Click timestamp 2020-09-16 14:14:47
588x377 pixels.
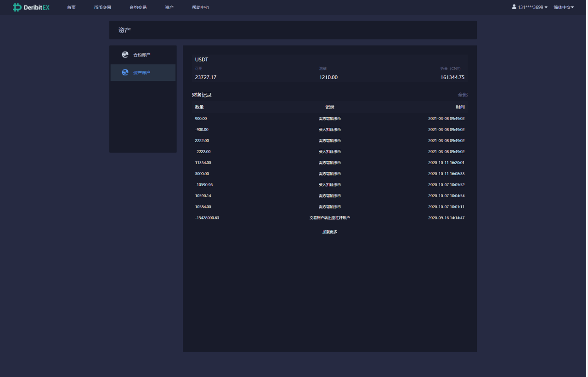point(447,218)
